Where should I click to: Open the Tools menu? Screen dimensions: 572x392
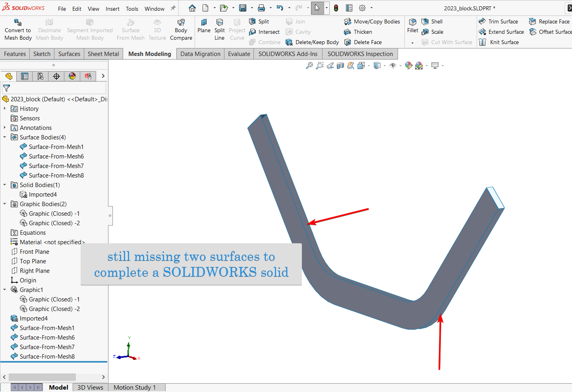(x=132, y=9)
